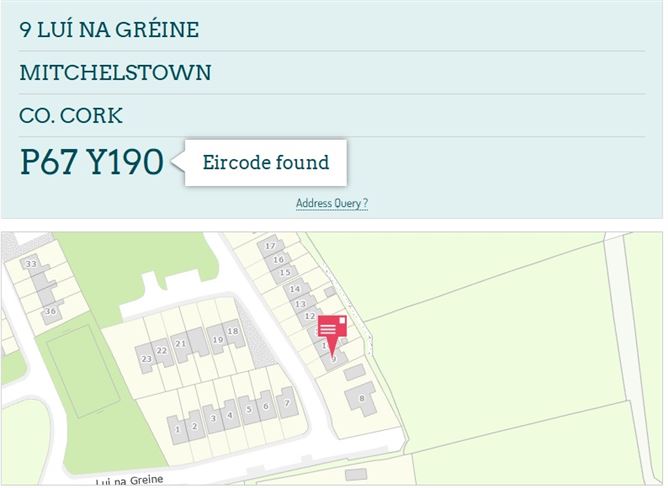Select building number 14 on map
This screenshot has width=668, height=488.
(x=295, y=289)
